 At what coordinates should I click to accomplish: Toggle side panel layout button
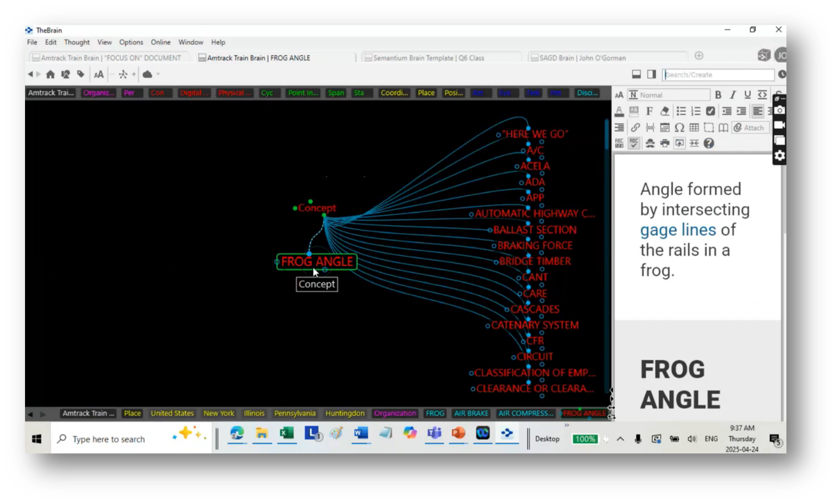(x=651, y=75)
